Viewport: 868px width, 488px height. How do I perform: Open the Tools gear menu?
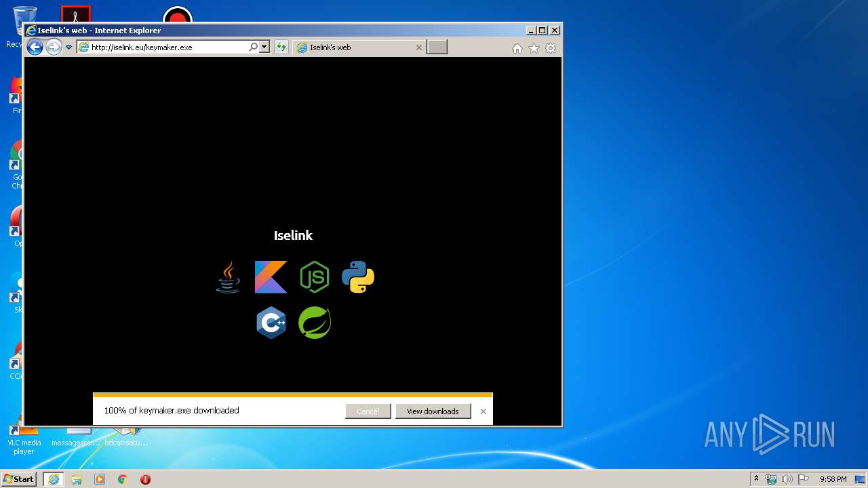(x=551, y=48)
